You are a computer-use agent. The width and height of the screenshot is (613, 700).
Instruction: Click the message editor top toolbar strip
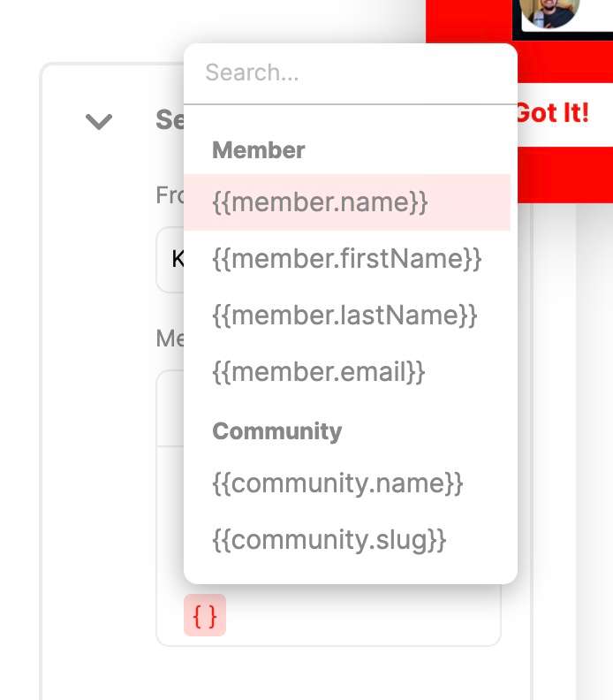tap(170, 408)
